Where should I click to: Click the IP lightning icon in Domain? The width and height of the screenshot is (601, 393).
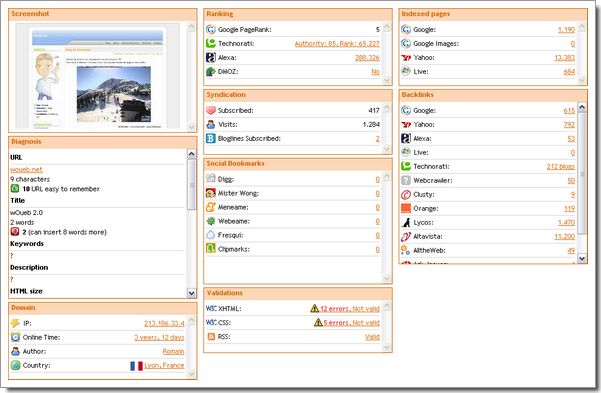pos(15,323)
